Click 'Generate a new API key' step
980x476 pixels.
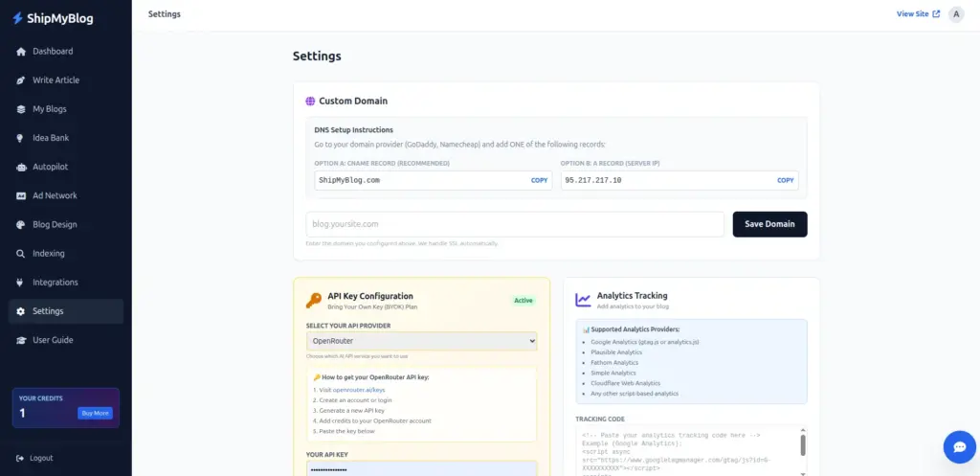pyautogui.click(x=350, y=410)
